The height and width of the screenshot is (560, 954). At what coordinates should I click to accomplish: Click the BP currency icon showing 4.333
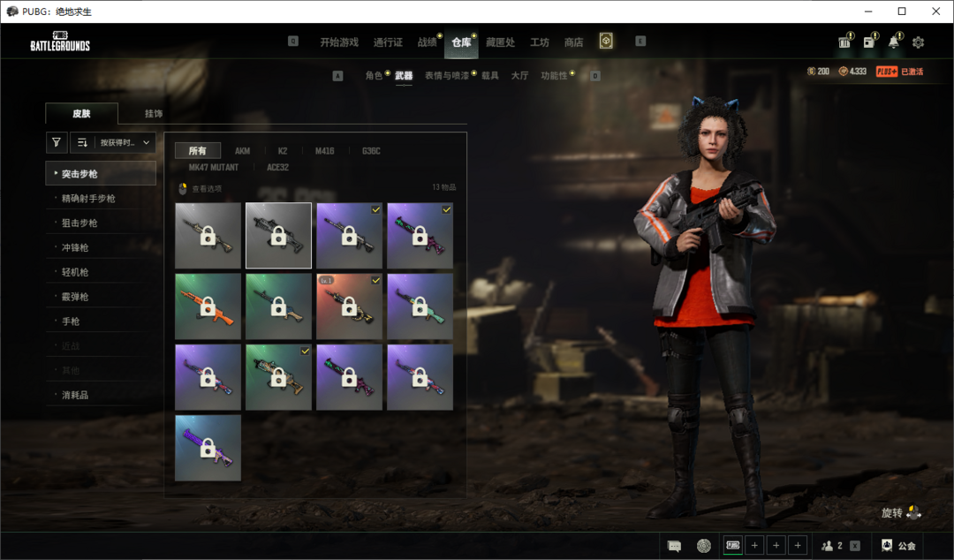point(843,72)
